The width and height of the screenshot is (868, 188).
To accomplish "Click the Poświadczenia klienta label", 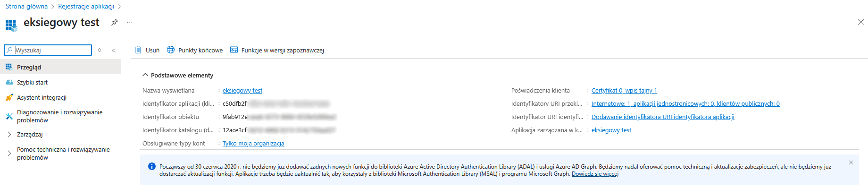I will (x=541, y=90).
